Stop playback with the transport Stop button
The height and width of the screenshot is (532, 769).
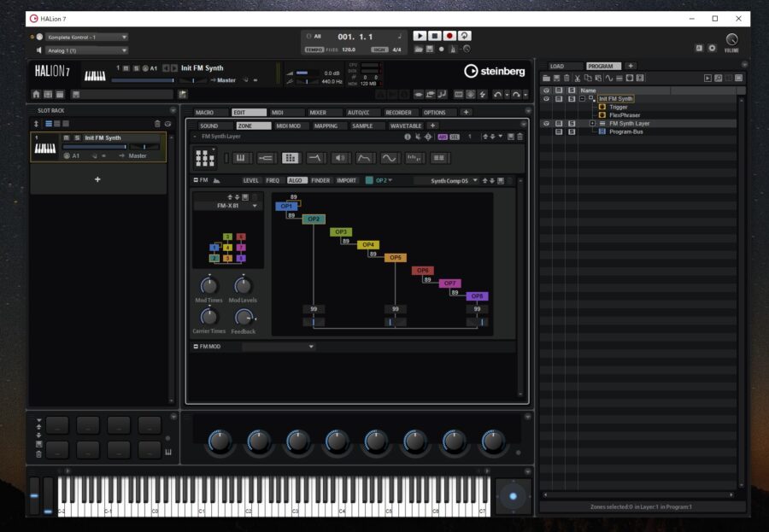[x=435, y=36]
